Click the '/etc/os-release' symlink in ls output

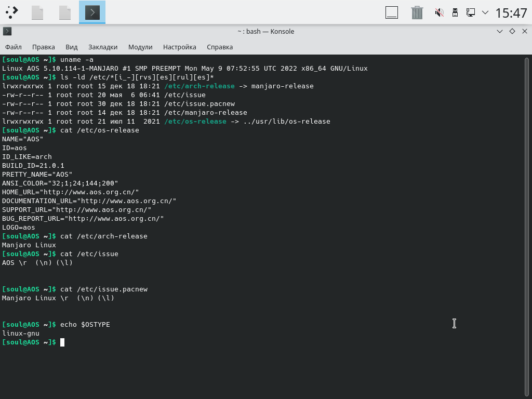tap(195, 121)
